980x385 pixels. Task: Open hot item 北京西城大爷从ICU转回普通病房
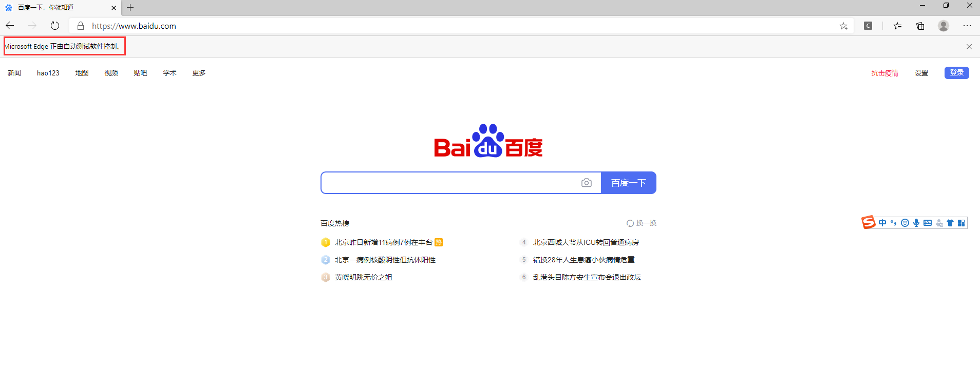coord(586,242)
